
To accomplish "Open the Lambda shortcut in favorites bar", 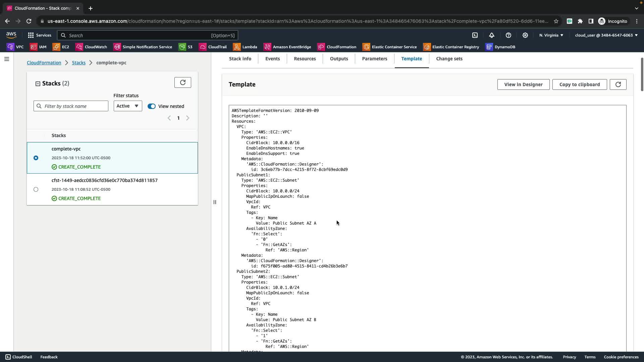I will 245,47.
